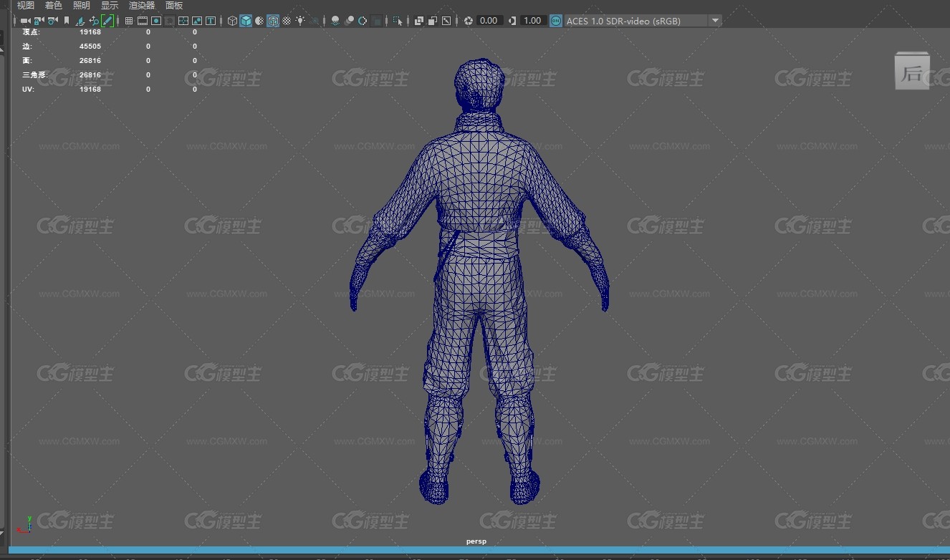Screen dimensions: 950x560
Task: Open Camera Attributes icon
Action: pos(52,21)
